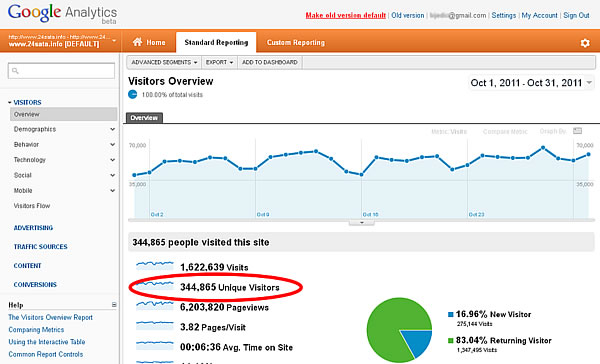Open Using the Interactive Table help link
The image size is (600, 364).
click(x=47, y=342)
